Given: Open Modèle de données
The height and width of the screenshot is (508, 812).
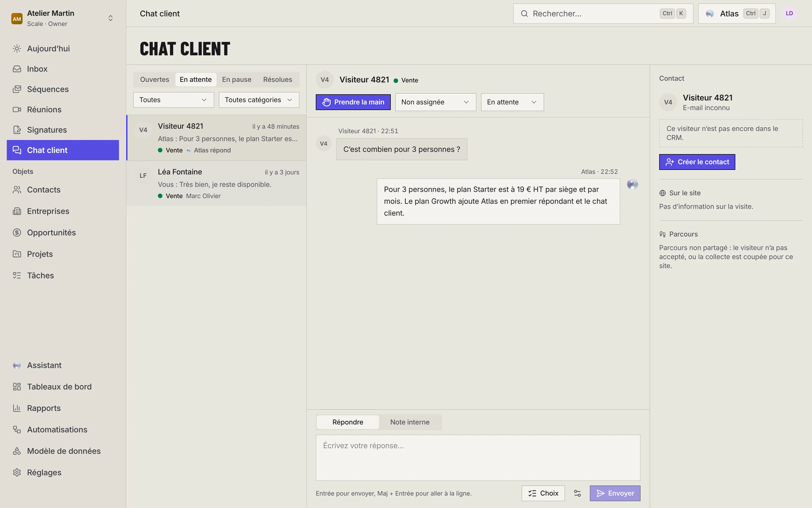Looking at the screenshot, I should (x=63, y=451).
